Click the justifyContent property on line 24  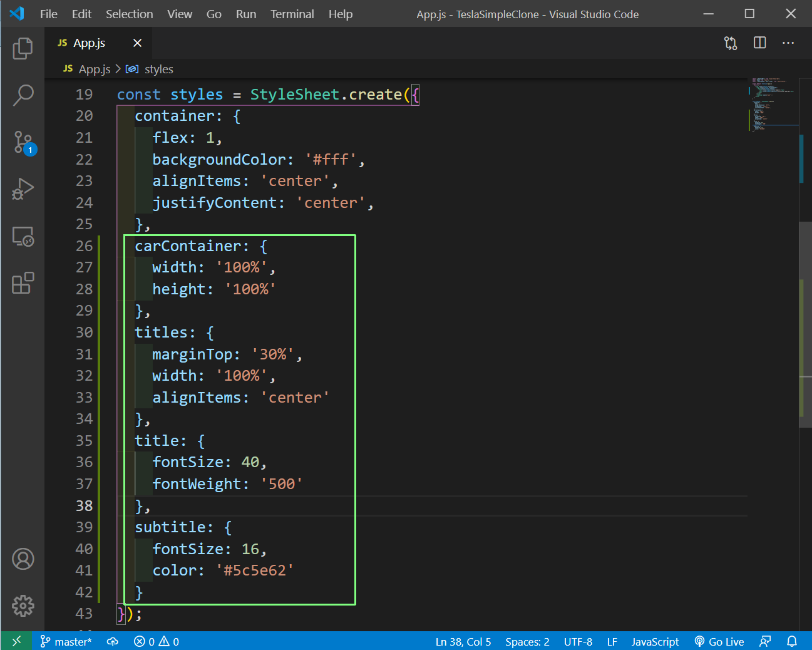click(x=215, y=203)
